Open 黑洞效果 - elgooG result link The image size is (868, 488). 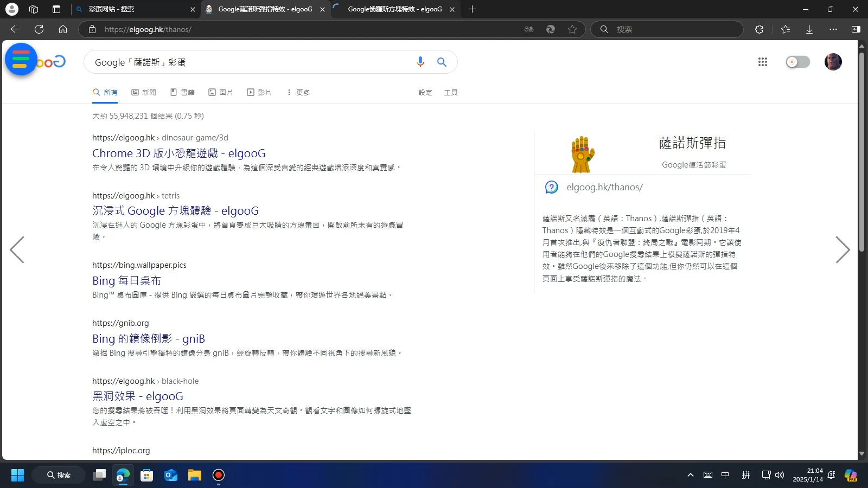click(x=138, y=396)
